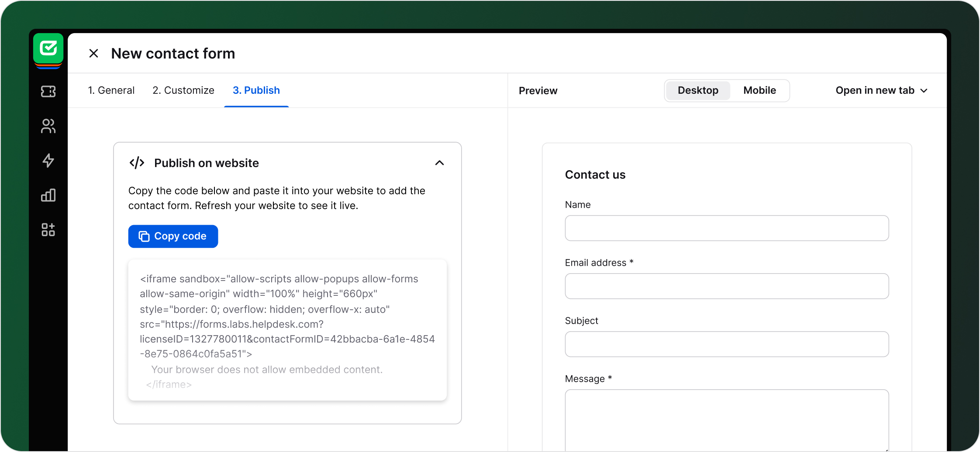Select the Team icon in the sidebar
This screenshot has width=980, height=452.
[x=48, y=126]
